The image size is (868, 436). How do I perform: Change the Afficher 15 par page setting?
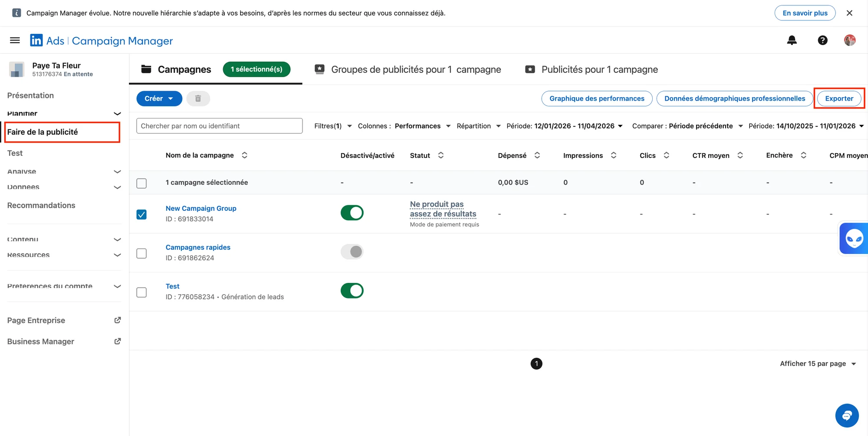coord(818,364)
